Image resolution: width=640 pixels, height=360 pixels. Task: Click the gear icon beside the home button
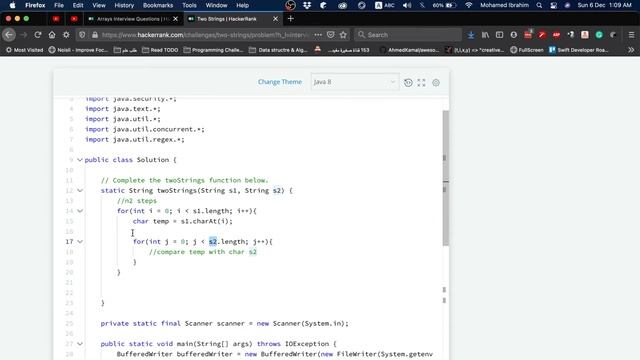66,35
